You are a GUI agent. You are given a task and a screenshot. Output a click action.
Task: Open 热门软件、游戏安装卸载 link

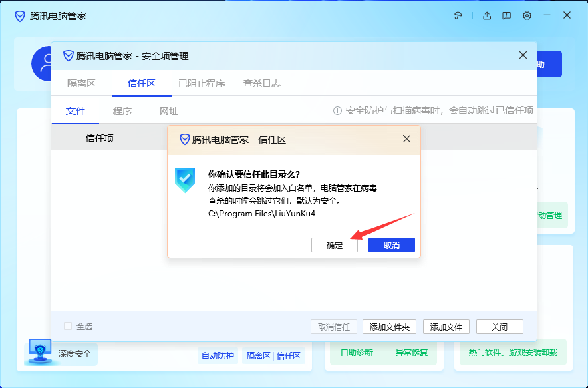[x=512, y=352]
